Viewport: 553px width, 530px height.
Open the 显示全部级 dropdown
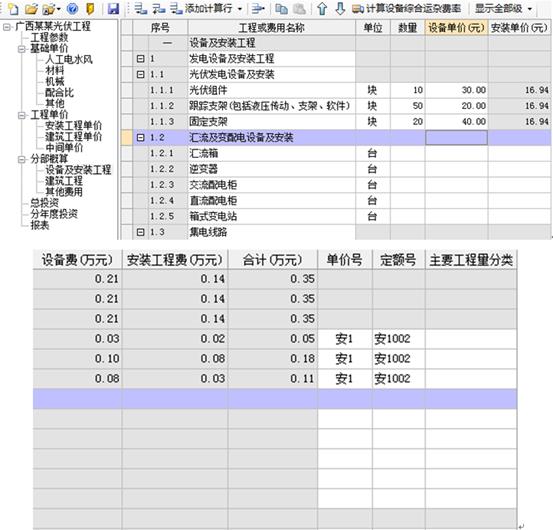[504, 8]
